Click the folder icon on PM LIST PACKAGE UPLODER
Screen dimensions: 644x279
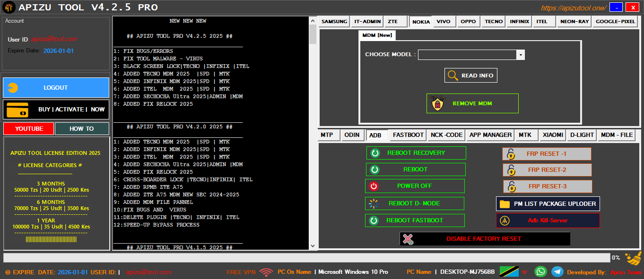pyautogui.click(x=505, y=204)
